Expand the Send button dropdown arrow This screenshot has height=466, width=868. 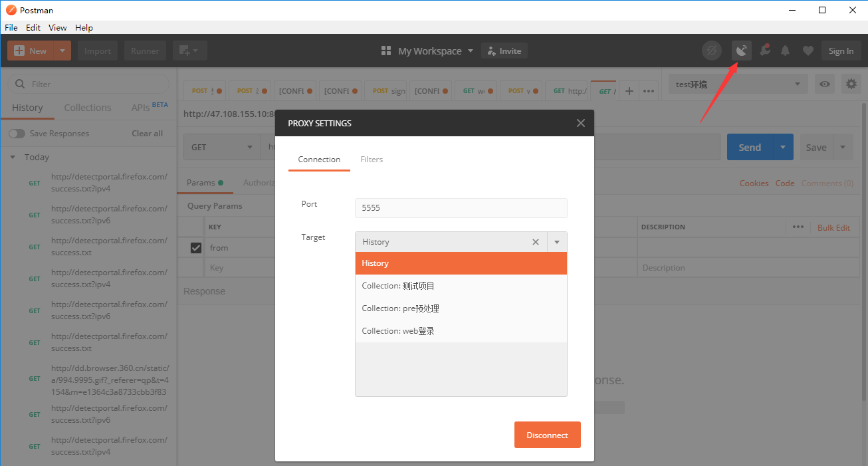point(783,147)
